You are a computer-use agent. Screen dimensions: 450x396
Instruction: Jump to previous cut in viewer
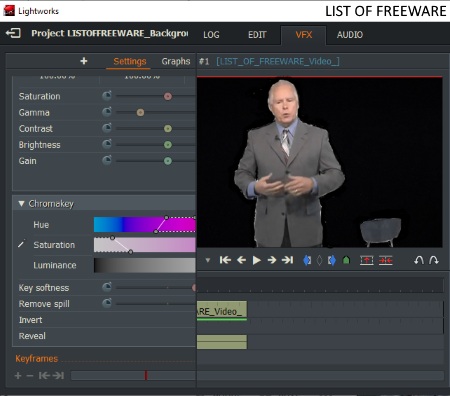pyautogui.click(x=225, y=260)
